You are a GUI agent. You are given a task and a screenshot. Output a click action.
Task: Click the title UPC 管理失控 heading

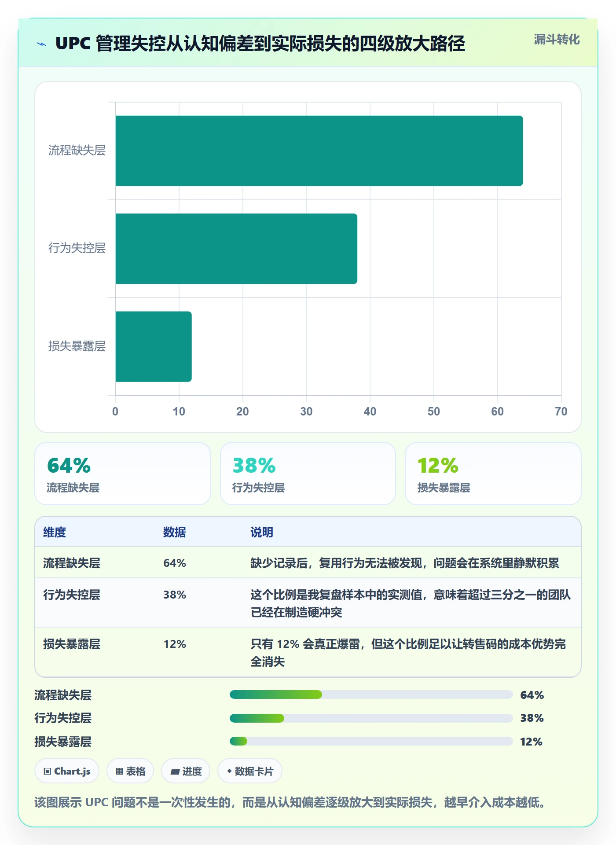[260, 44]
